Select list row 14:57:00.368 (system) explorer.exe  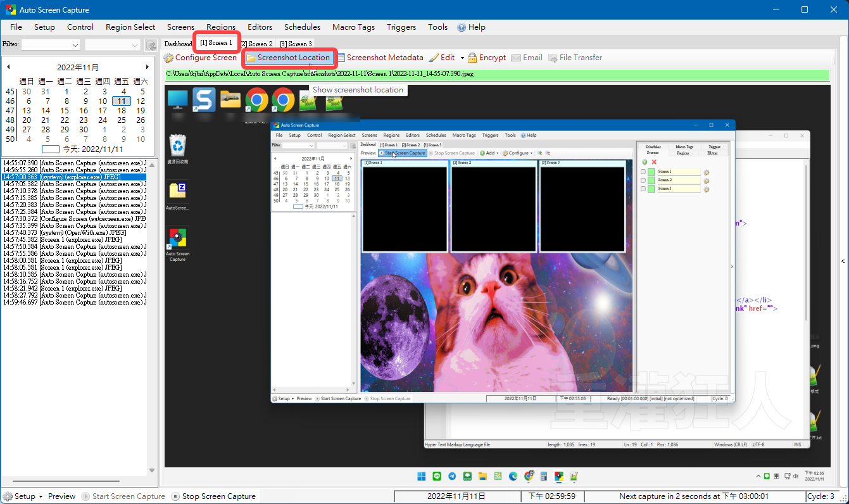click(x=73, y=177)
